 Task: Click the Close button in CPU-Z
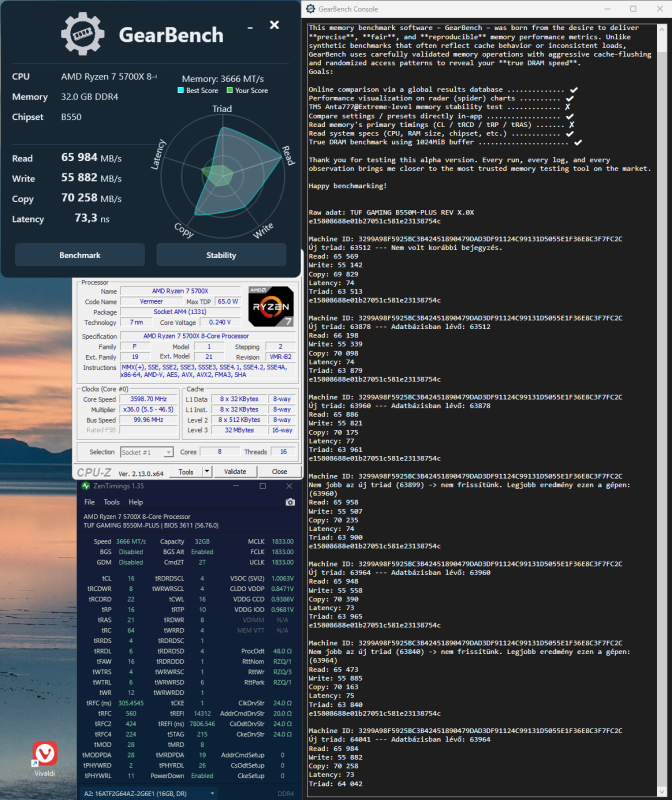coord(279,472)
